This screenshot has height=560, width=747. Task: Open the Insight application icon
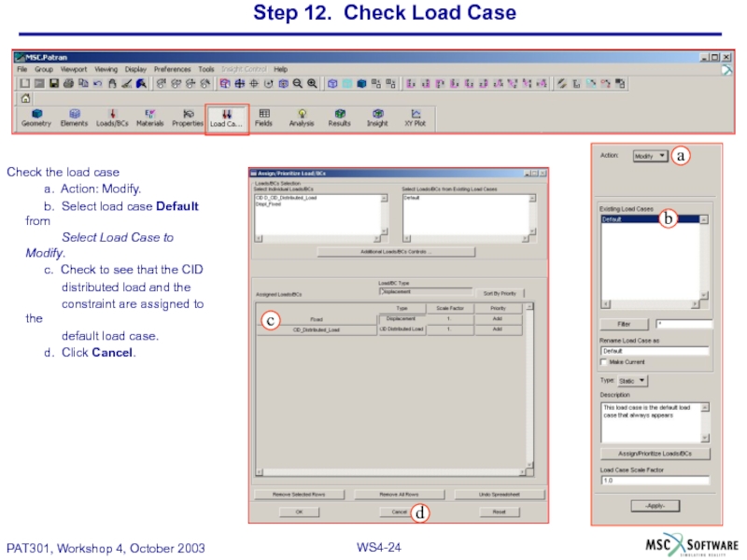pos(377,118)
